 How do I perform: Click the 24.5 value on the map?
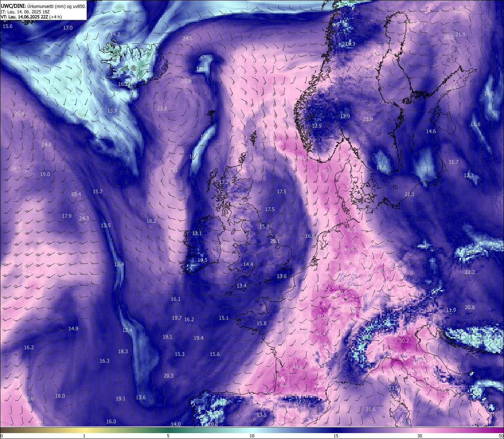pos(187,39)
